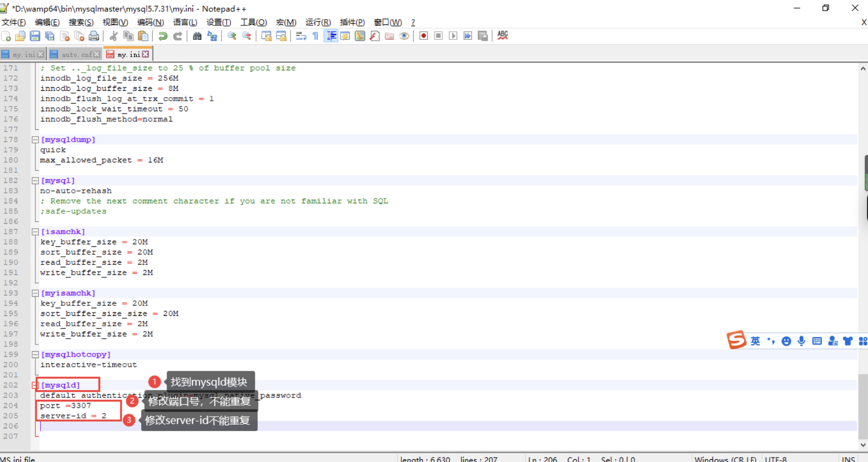868x462 pixels.
Task: Redo the last undone edit
Action: [178, 36]
